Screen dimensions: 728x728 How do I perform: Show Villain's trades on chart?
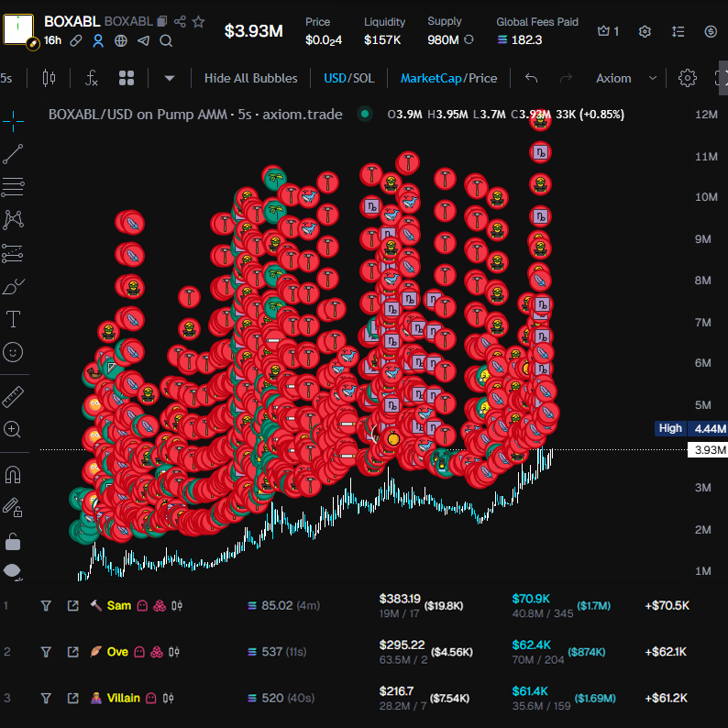tap(169, 699)
